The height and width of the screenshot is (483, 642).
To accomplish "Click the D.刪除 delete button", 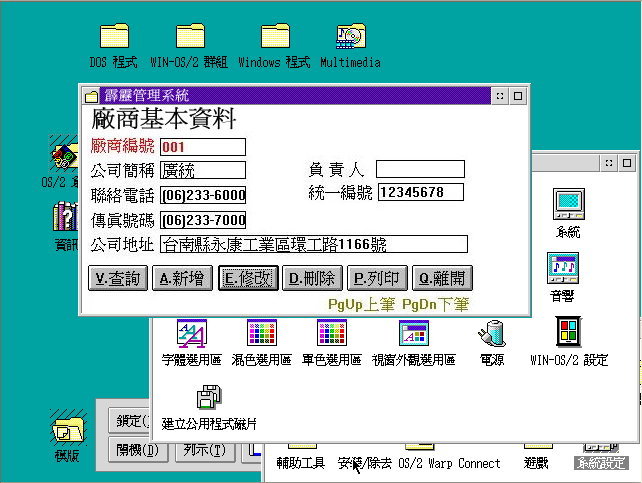I will pos(312,278).
